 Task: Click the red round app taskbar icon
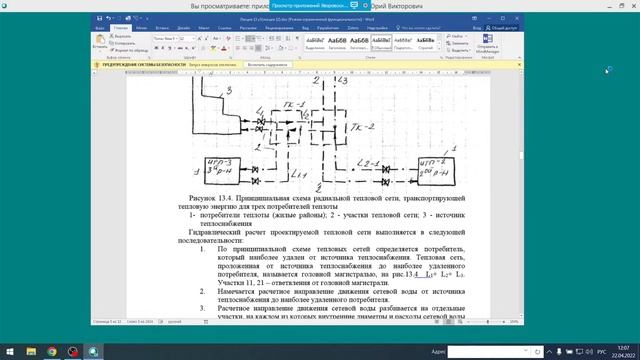tap(73, 351)
